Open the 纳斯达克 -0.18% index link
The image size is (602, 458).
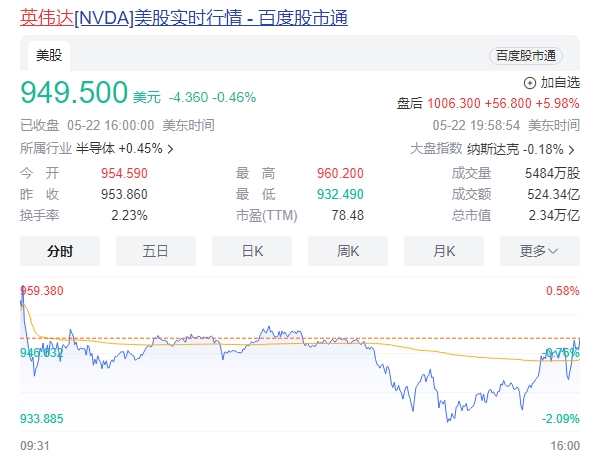click(515, 149)
